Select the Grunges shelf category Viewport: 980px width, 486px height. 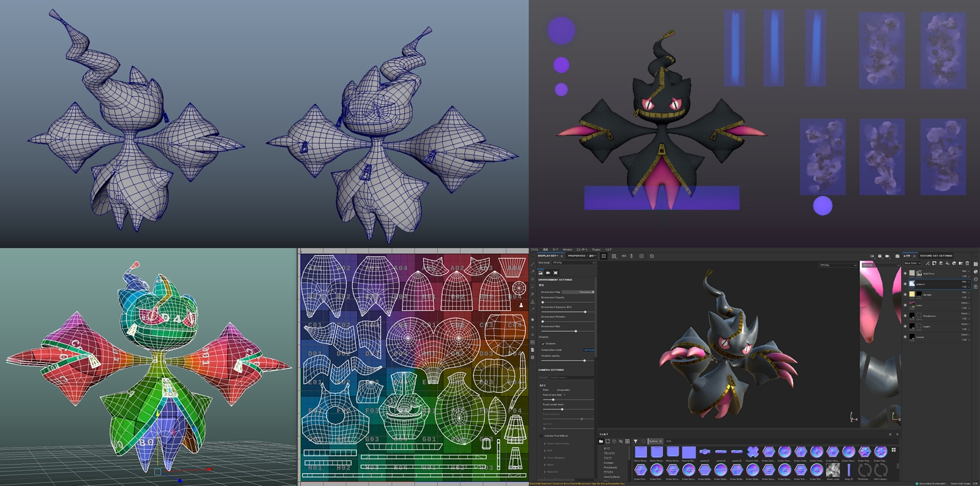609,463
